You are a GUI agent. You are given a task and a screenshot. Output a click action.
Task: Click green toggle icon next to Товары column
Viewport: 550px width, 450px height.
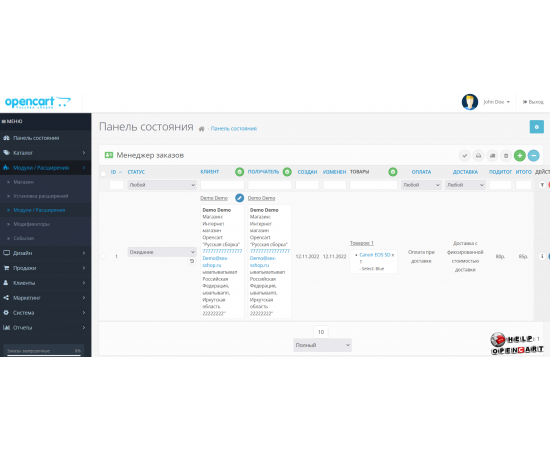pyautogui.click(x=393, y=172)
